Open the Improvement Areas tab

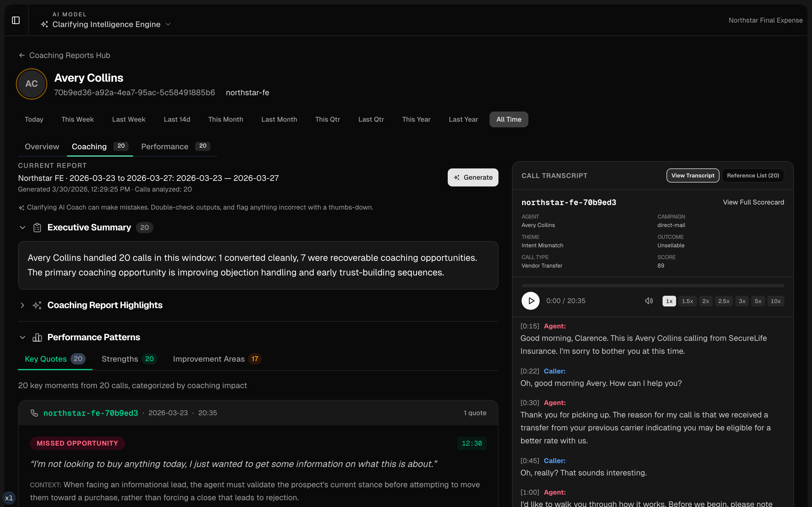[x=209, y=359]
